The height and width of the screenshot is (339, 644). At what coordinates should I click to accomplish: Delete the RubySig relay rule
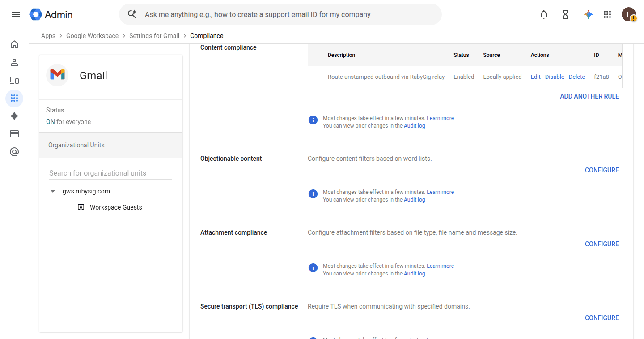[x=577, y=77]
